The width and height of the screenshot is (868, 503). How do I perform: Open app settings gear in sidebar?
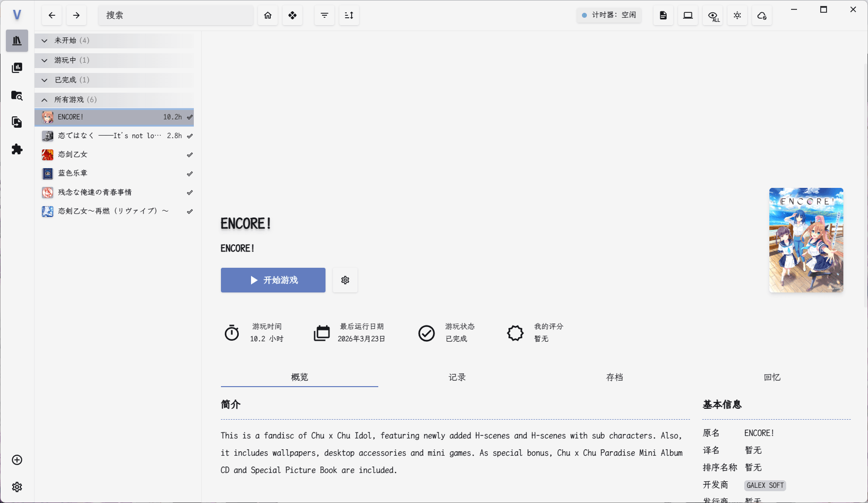coord(17,487)
